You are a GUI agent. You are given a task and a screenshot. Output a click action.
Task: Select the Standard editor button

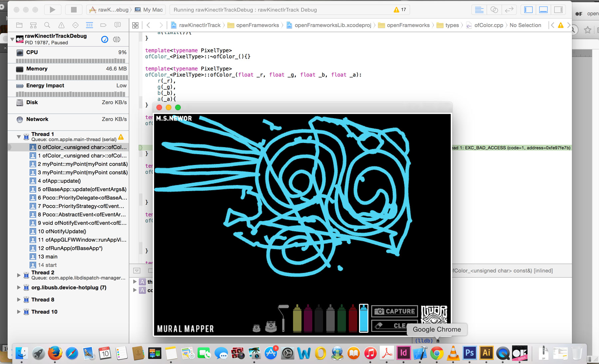(479, 10)
